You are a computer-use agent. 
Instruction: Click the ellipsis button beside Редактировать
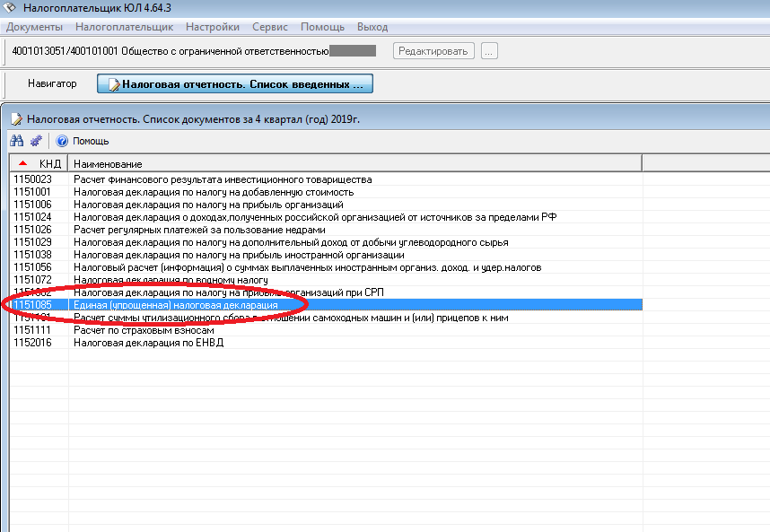(x=489, y=51)
